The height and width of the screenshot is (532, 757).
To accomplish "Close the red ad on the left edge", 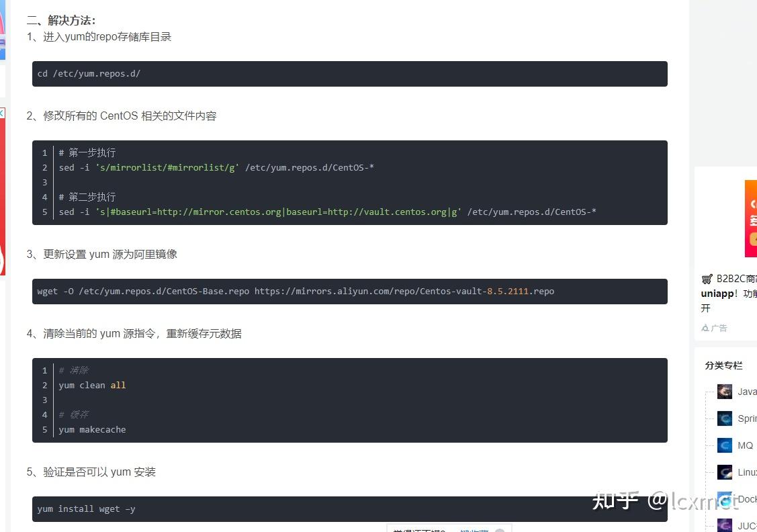I will tap(2, 112).
